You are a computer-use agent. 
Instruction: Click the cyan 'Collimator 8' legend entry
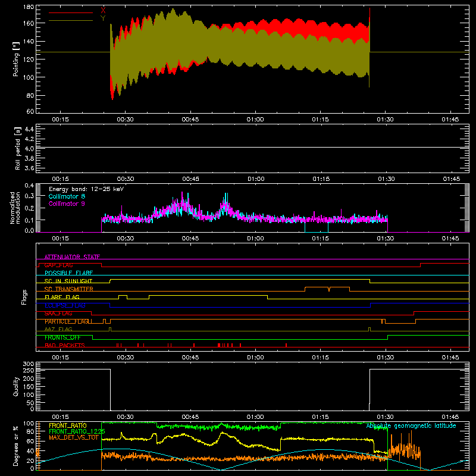(67, 196)
